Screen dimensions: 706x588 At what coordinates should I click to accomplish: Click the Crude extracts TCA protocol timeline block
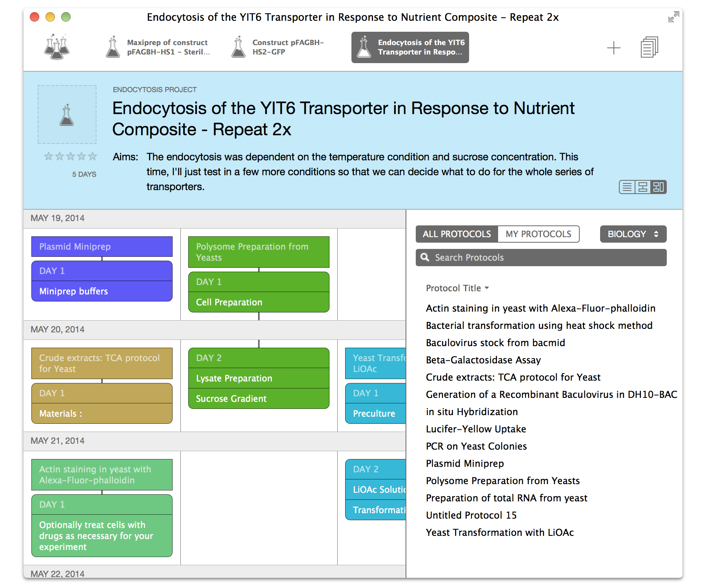pyautogui.click(x=102, y=363)
